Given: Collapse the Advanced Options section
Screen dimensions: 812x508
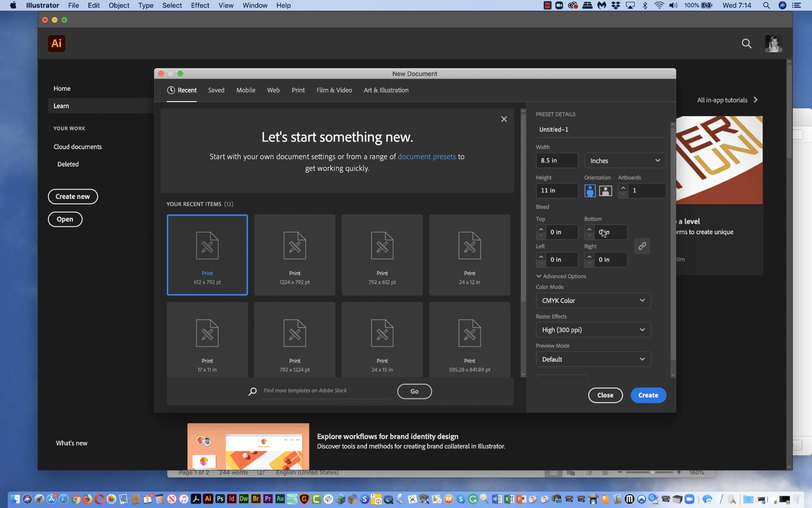Looking at the screenshot, I should point(539,276).
